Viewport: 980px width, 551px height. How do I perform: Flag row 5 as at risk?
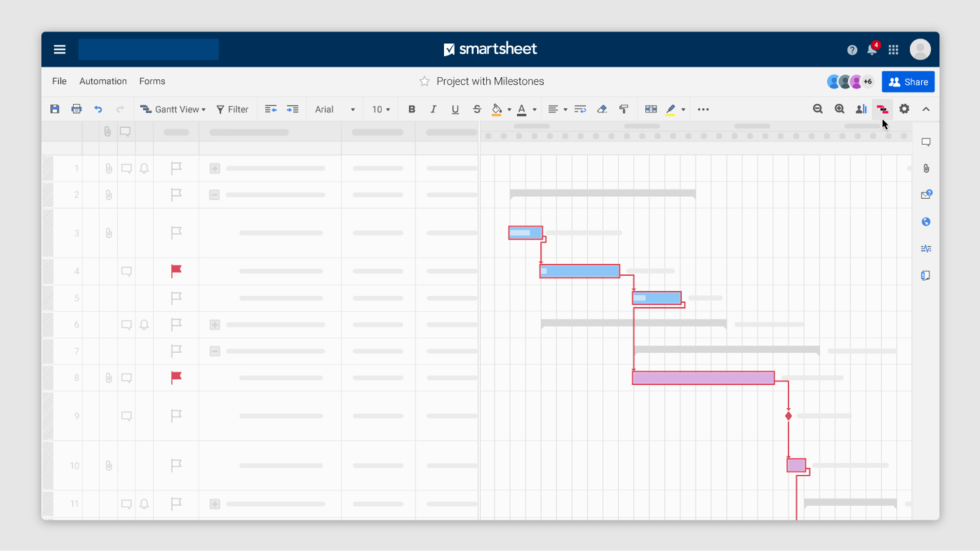(175, 298)
